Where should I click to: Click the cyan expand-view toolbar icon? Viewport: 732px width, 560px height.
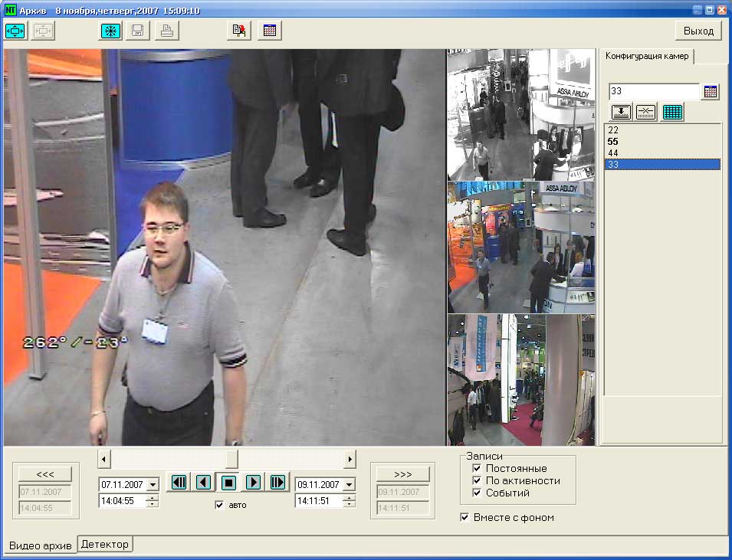pyautogui.click(x=16, y=31)
